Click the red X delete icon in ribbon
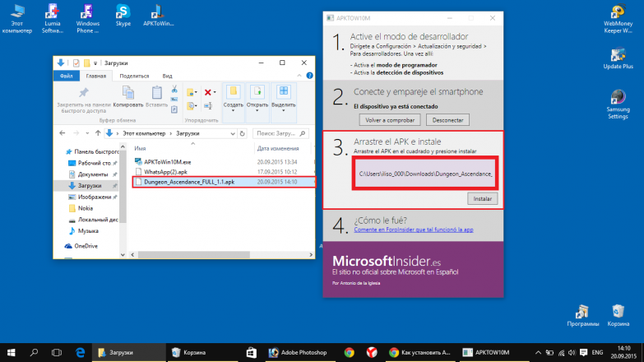The width and height of the screenshot is (644, 362). coord(208,92)
